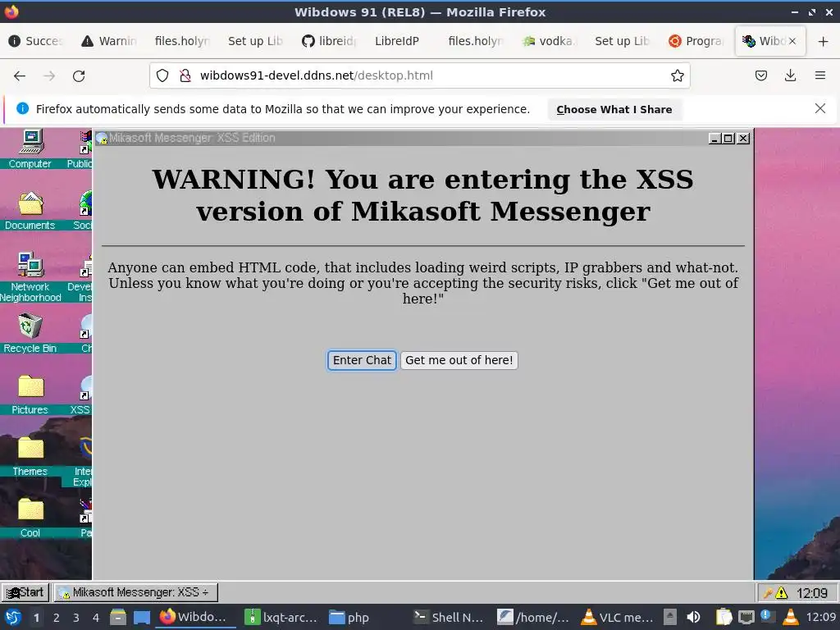Open the Pocket save icon
Screen dimensions: 840x630
760,75
